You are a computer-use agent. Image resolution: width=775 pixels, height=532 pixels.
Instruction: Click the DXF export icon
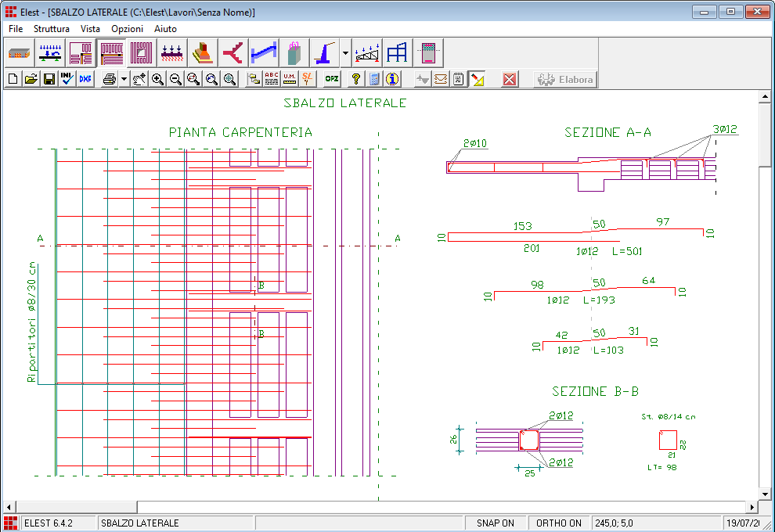click(85, 79)
